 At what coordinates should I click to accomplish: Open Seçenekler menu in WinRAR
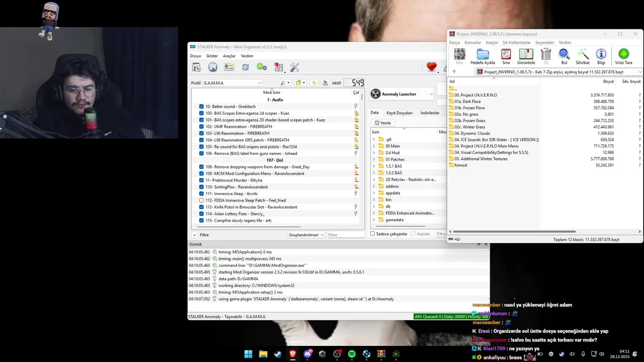point(544,43)
